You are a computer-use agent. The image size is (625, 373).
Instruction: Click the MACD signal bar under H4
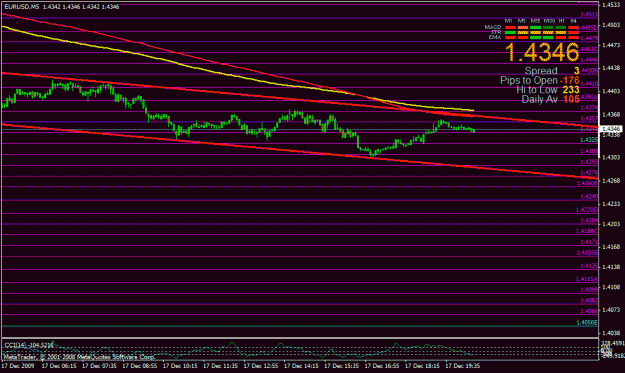[574, 27]
